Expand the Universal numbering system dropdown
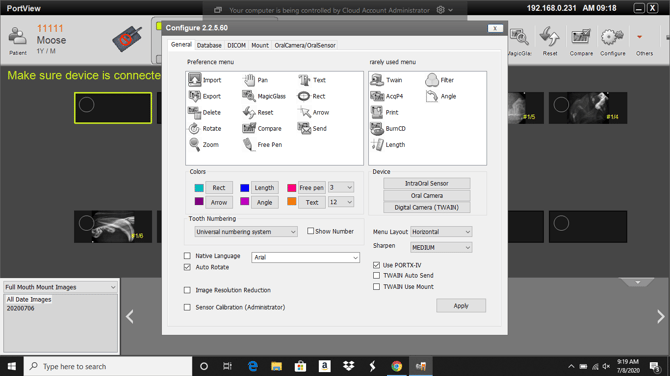Viewport: 670px width, 376px height. [246, 232]
